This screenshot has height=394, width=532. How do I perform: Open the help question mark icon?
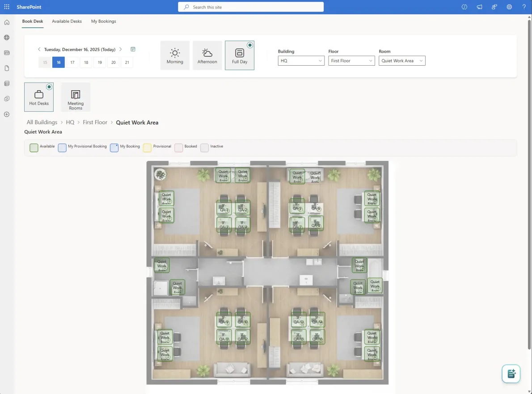[x=524, y=7]
